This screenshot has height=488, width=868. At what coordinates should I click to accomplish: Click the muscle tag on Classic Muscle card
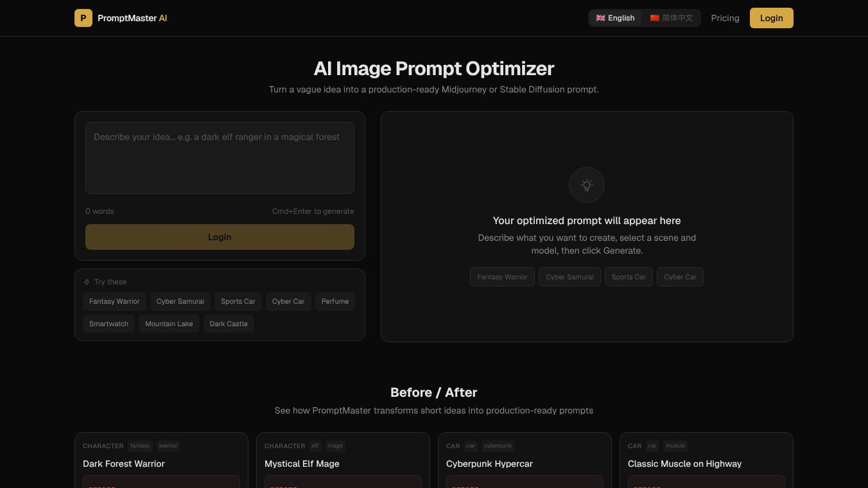tap(675, 446)
